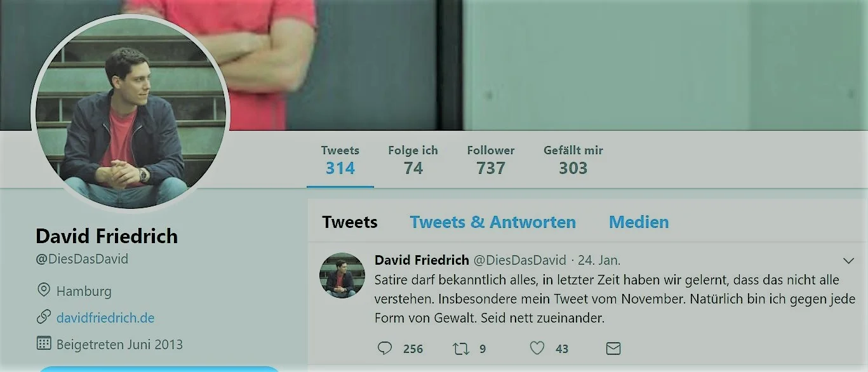The width and height of the screenshot is (868, 372).
Task: Open davidfriedrich.de website link
Action: [105, 317]
